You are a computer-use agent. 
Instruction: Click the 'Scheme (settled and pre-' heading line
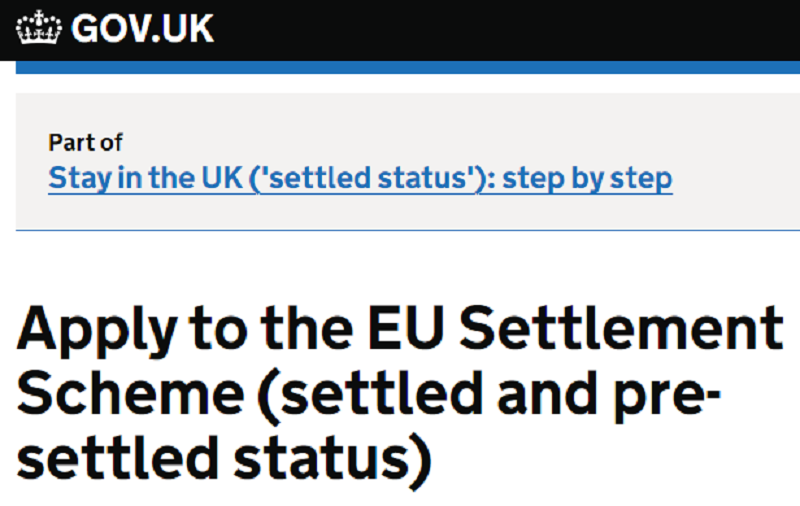[368, 395]
